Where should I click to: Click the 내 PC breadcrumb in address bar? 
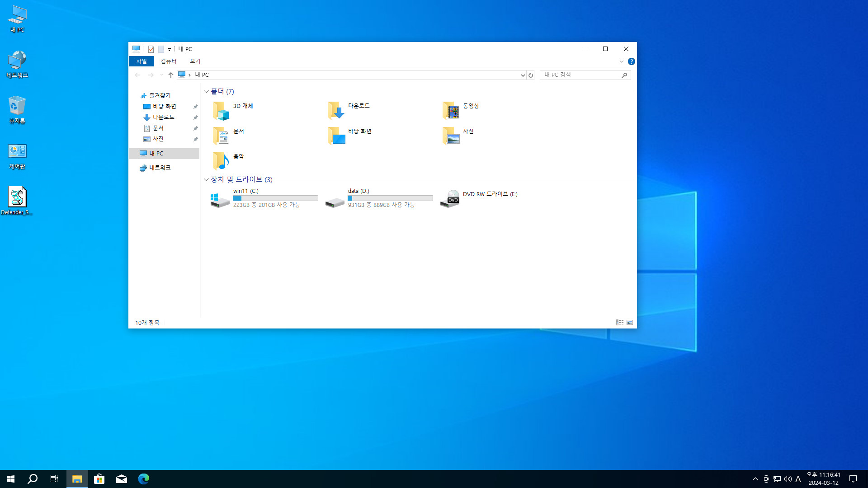(x=202, y=75)
